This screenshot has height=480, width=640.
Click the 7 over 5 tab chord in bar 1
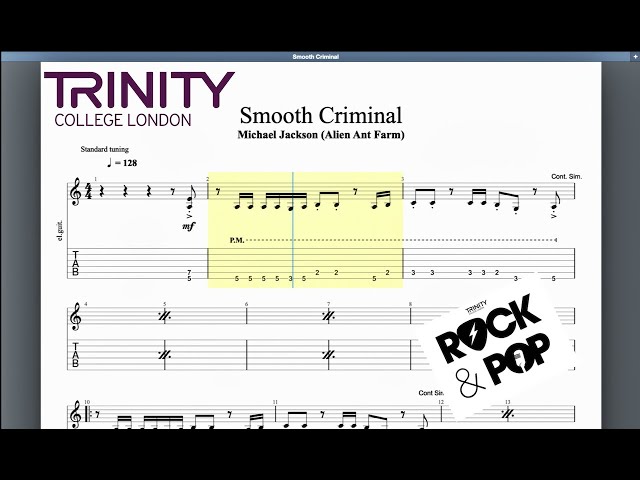189,276
